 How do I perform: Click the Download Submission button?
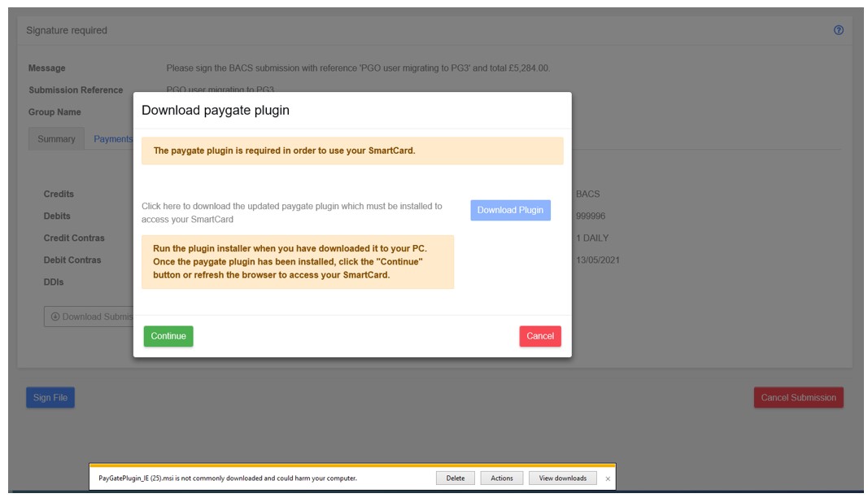click(x=89, y=317)
